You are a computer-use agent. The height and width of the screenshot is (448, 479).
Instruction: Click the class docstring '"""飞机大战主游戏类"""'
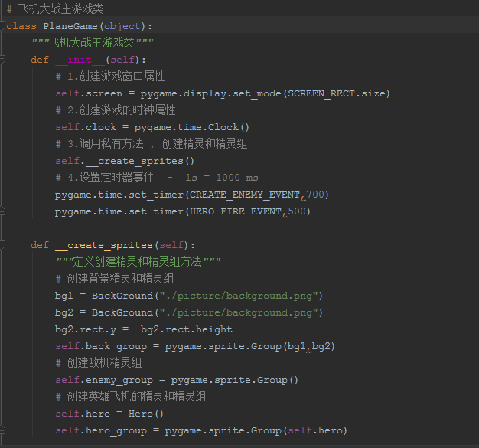coord(93,42)
